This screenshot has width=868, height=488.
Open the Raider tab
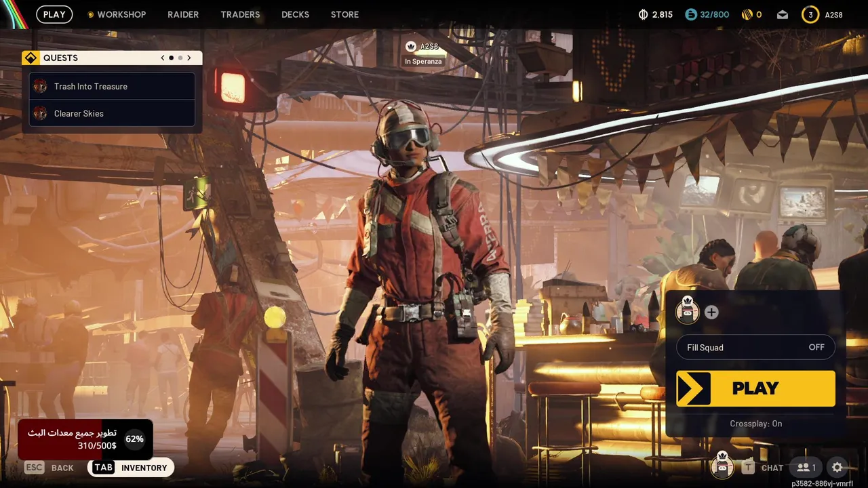point(183,14)
